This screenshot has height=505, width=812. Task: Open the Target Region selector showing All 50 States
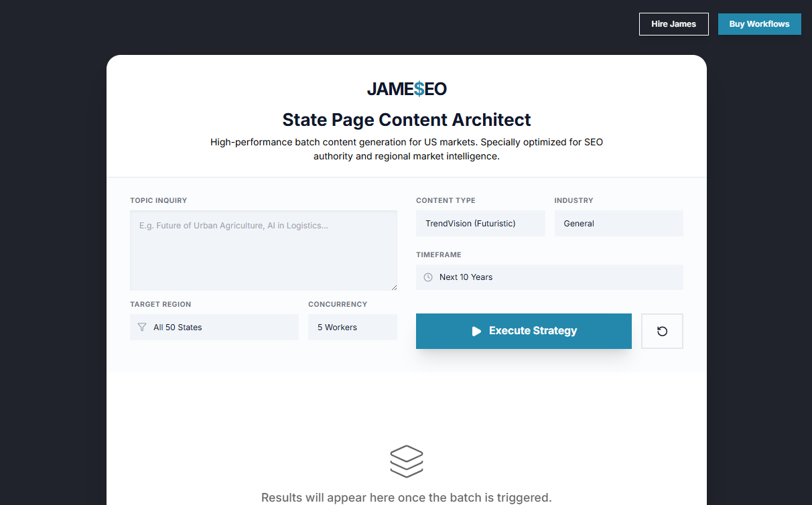coord(214,327)
